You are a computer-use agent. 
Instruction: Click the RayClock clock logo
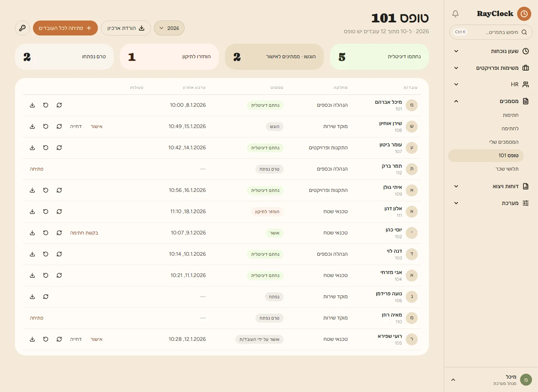point(524,14)
